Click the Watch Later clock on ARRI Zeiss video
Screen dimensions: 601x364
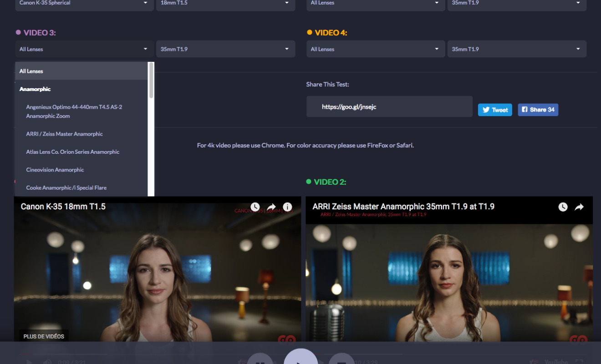(x=563, y=207)
